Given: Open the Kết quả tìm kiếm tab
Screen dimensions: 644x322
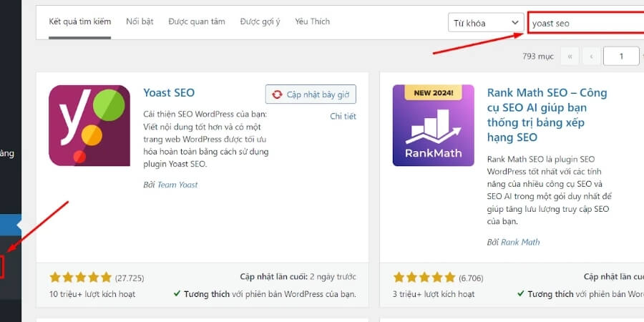Looking at the screenshot, I should tap(79, 21).
